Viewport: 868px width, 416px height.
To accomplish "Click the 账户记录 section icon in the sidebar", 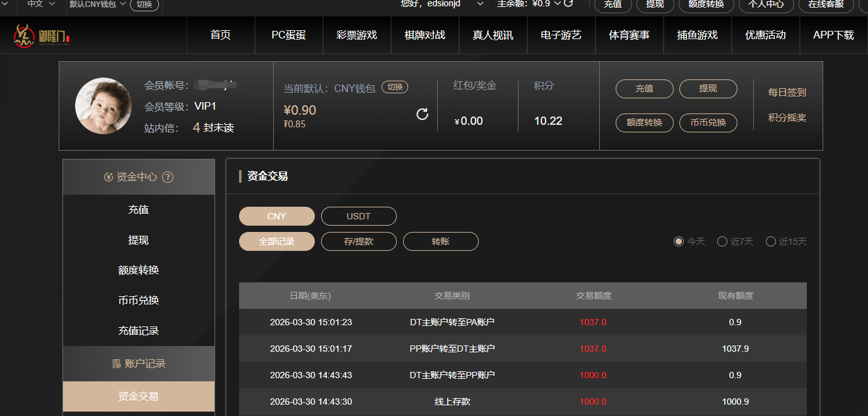I will pos(116,364).
